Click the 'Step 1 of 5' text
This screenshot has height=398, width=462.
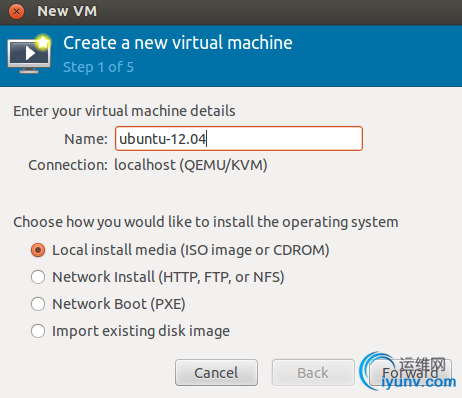(98, 67)
